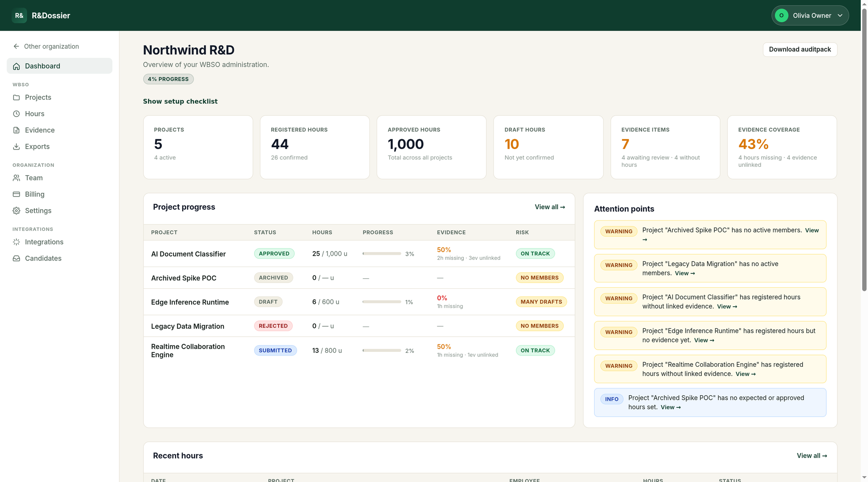This screenshot has height=482, width=868.
Task: Click the Candidates inbox icon
Action: (x=16, y=258)
